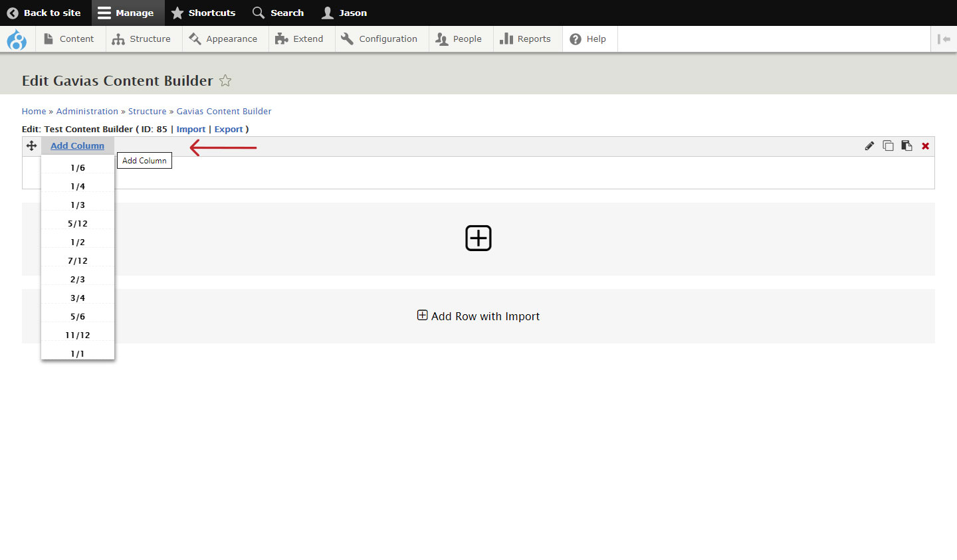Viewport: 957px width, 560px height.
Task: Choose 7/12 column width
Action: click(x=78, y=261)
